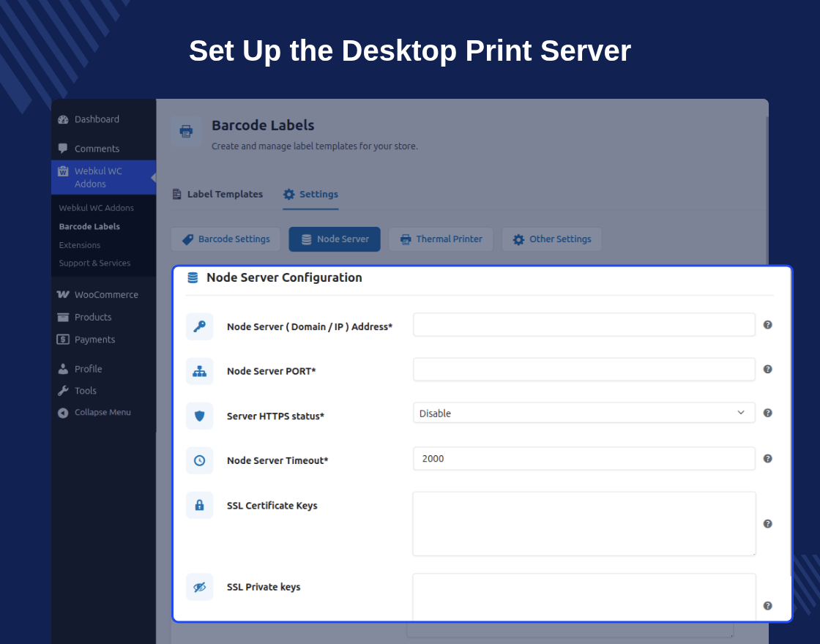
Task: Click help icon next to Node Server Timeout
Action: coord(767,458)
